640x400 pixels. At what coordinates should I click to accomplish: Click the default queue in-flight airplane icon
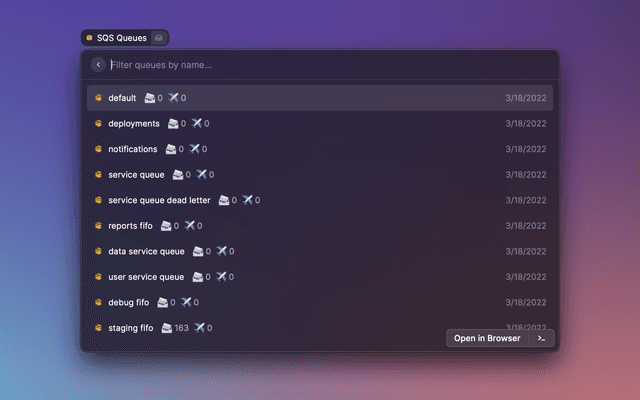173,98
